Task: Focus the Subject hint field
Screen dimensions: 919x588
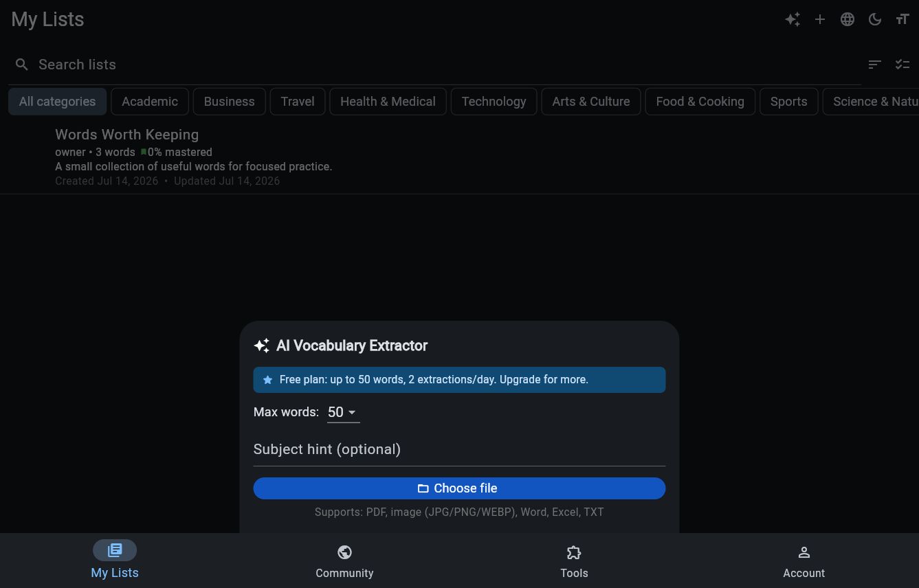Action: pyautogui.click(x=459, y=449)
